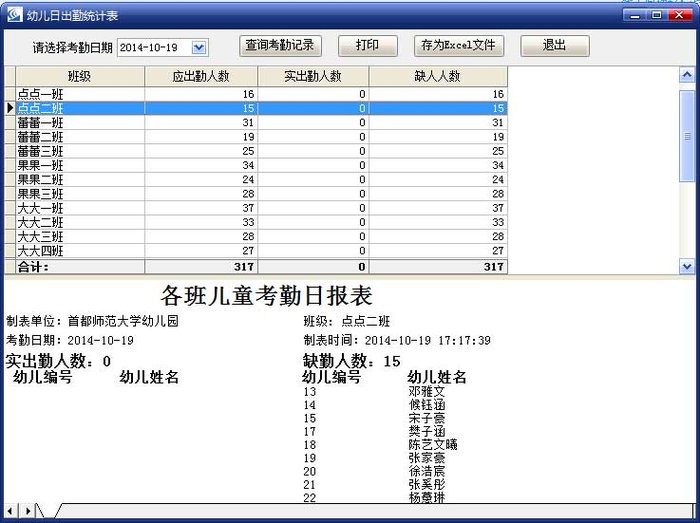Click the table scrollbar down arrow
700x523 pixels.
coord(687,267)
